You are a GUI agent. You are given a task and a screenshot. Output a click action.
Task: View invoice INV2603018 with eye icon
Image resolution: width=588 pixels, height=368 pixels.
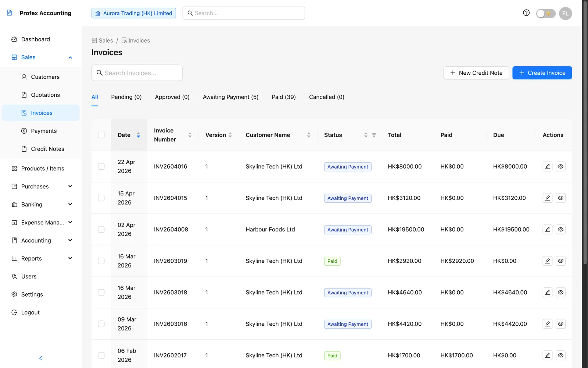click(560, 292)
